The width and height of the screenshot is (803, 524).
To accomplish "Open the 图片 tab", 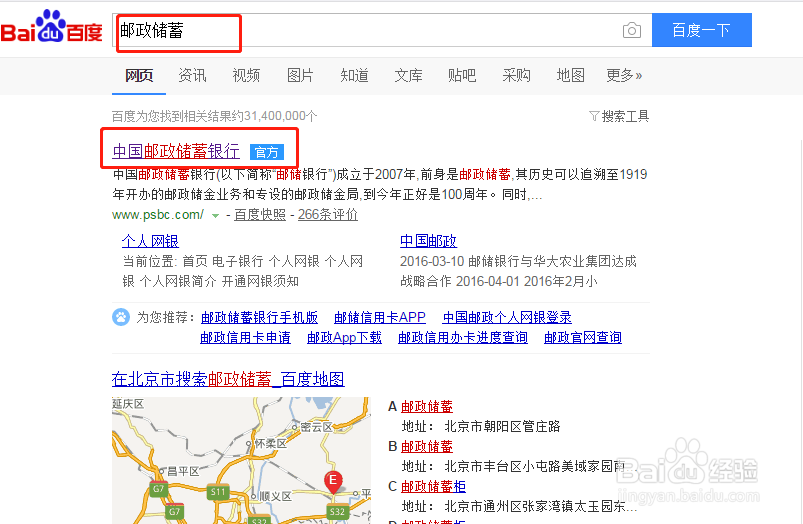I will (300, 76).
